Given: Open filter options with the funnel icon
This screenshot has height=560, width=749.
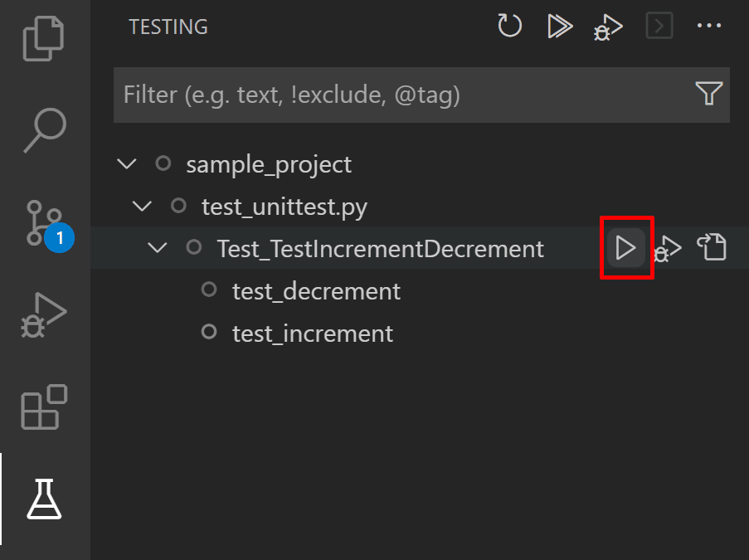Looking at the screenshot, I should pos(709,94).
